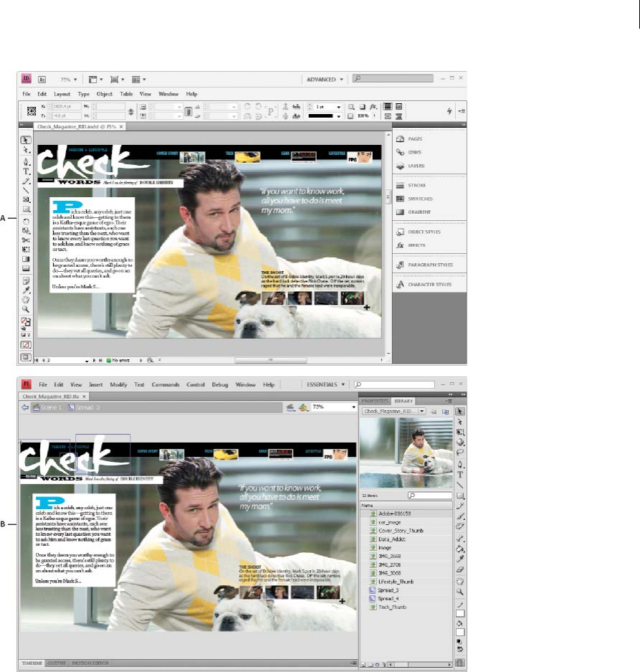Open the InDesign Layout menu
This screenshot has height=672, width=640.
[x=62, y=94]
